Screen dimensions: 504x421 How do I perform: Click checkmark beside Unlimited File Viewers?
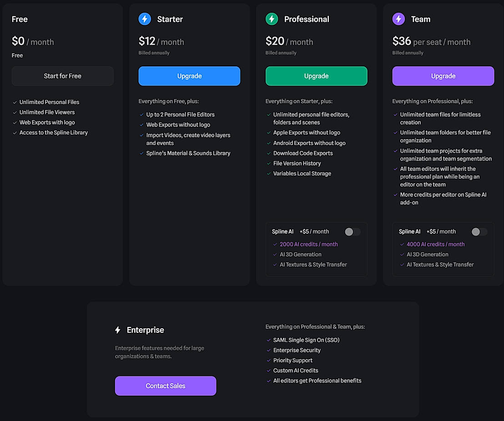15,112
